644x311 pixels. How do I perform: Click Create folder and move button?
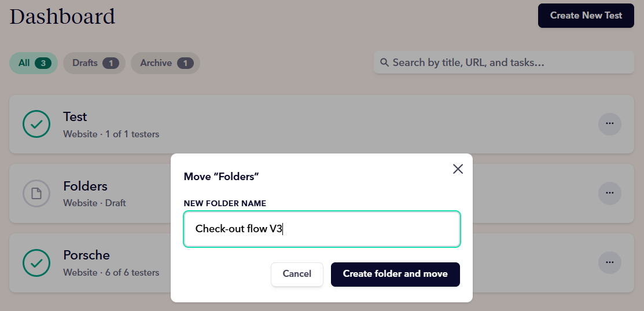(x=395, y=274)
